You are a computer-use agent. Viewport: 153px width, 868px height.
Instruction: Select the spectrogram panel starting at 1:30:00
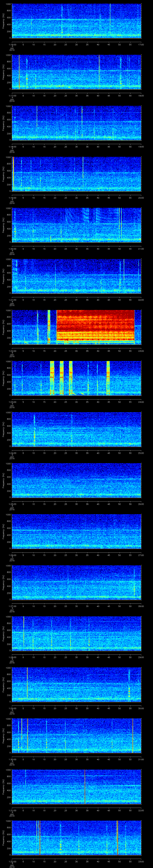77,736
